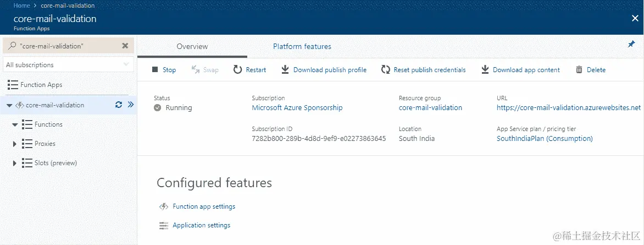Click the Download app content arrow icon
Screen dimensions: 644x245
[x=485, y=69]
